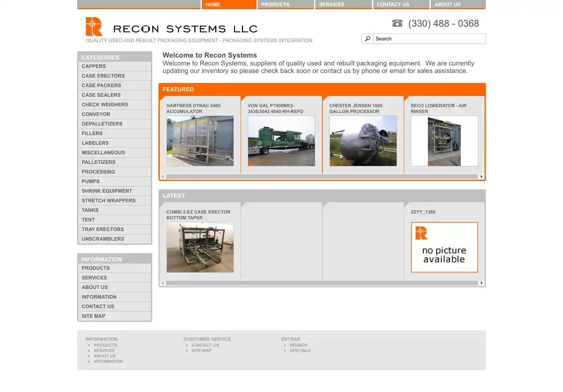Open the Products tab in top navigation
The image size is (563, 392).
click(x=285, y=5)
